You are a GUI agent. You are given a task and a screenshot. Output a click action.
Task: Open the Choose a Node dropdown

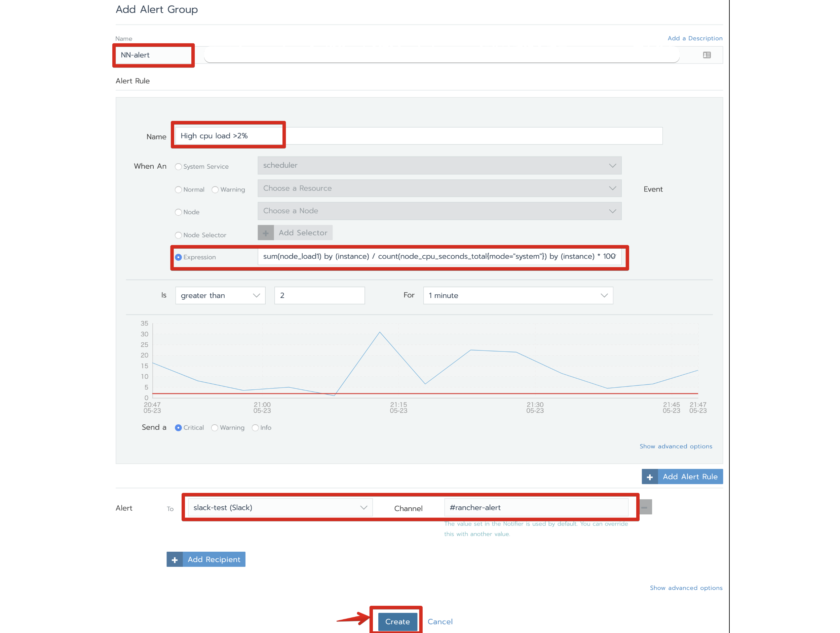(439, 211)
